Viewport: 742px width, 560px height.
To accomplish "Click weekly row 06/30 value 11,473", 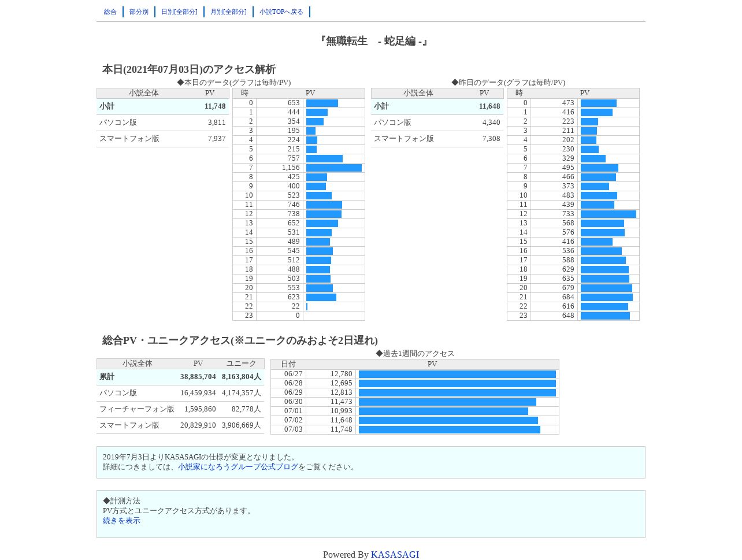I will click(x=342, y=402).
